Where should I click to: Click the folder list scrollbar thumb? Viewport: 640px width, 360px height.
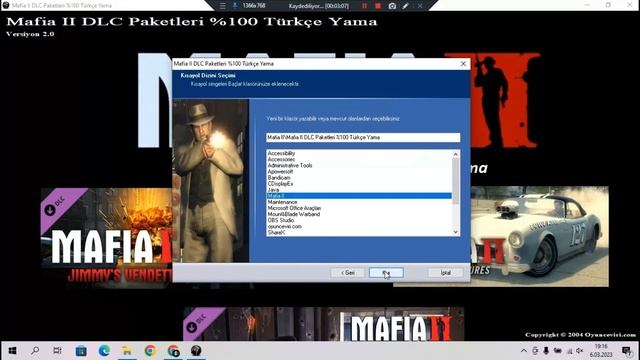[456, 181]
